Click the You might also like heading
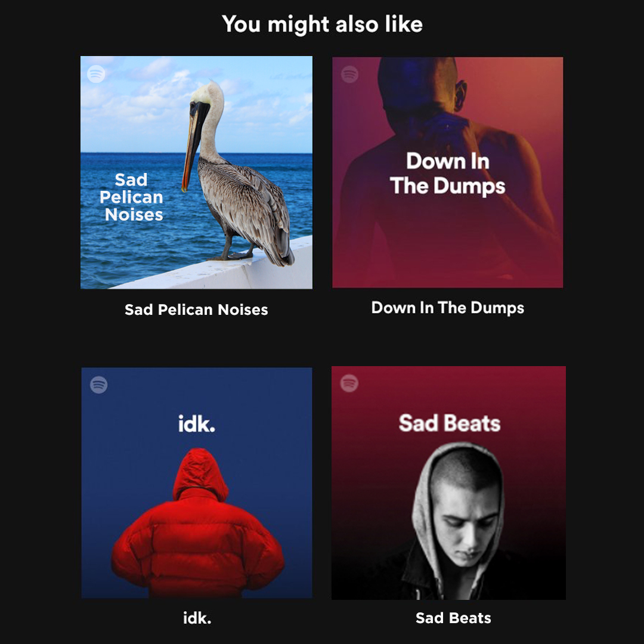 (x=323, y=24)
